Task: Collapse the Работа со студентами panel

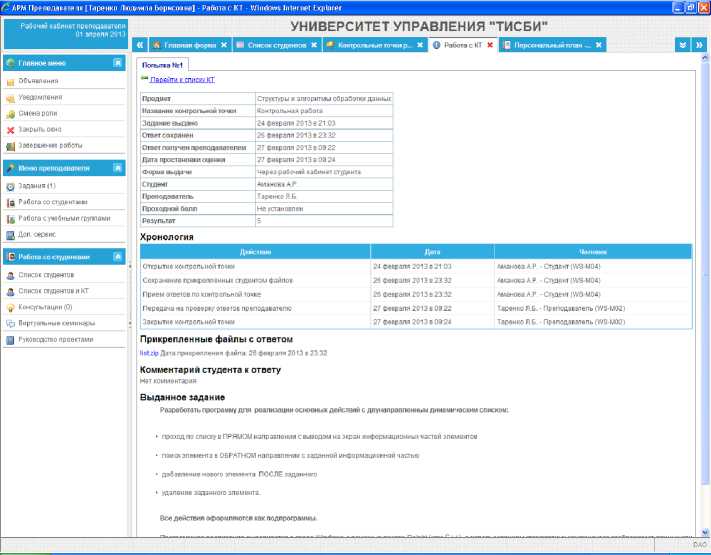Action: (x=117, y=257)
